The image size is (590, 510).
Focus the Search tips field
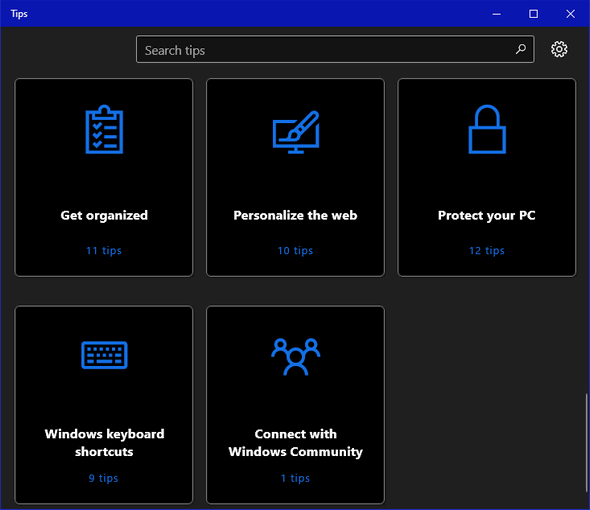pyautogui.click(x=335, y=49)
